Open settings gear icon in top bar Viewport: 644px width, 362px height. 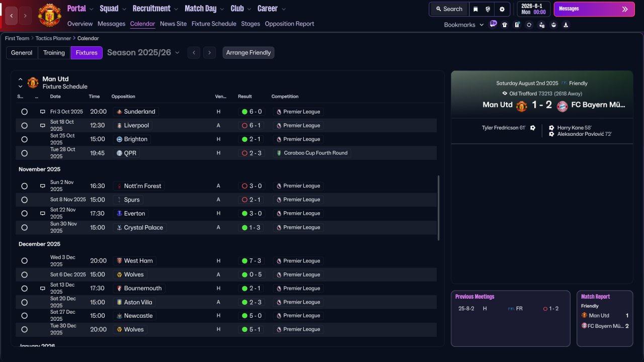[x=502, y=9]
